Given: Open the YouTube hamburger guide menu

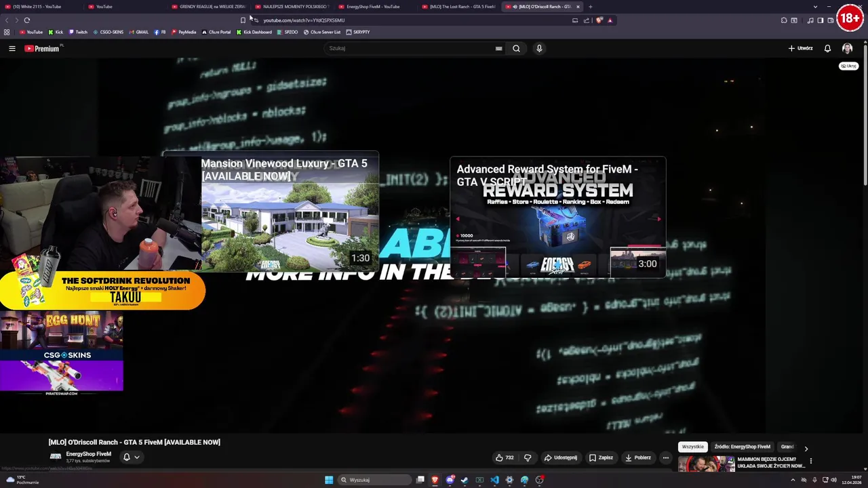Looking at the screenshot, I should tap(12, 48).
